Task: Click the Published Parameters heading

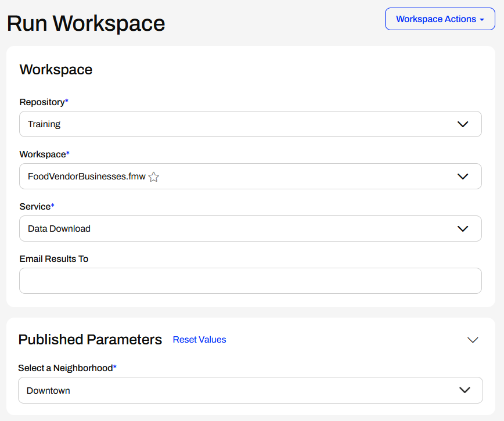Action: click(90, 340)
